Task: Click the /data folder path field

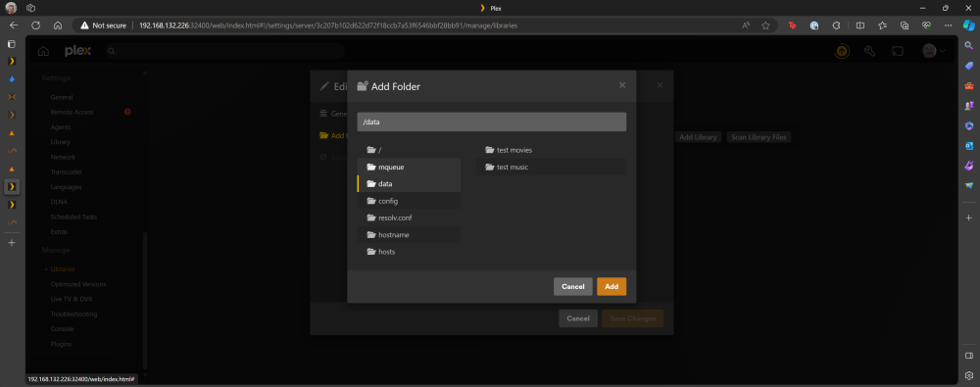Action: pos(491,121)
